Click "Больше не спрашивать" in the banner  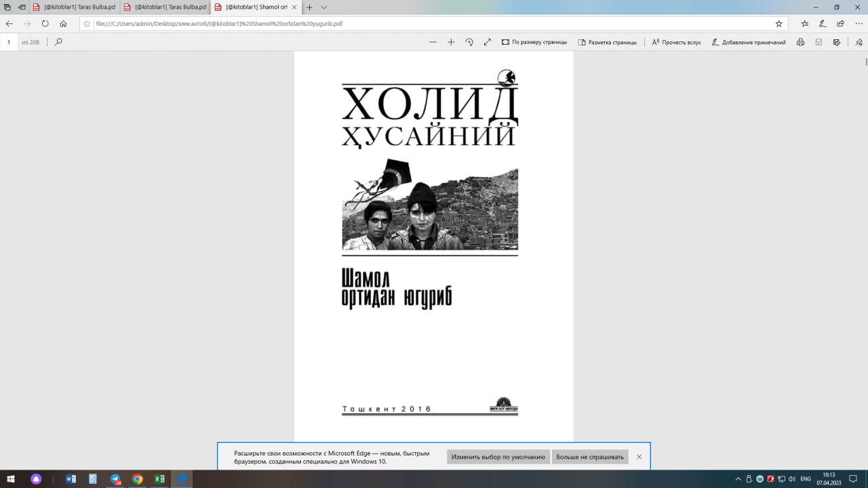(589, 457)
